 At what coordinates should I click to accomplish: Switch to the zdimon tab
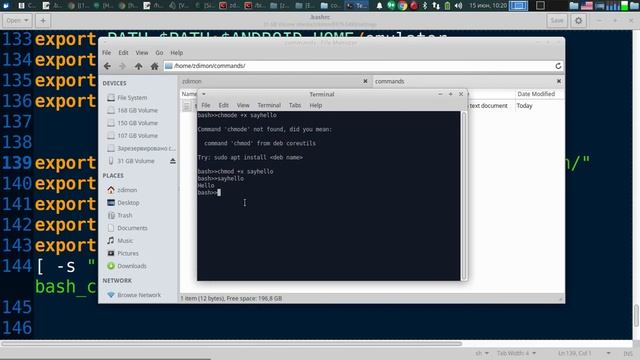click(269, 81)
